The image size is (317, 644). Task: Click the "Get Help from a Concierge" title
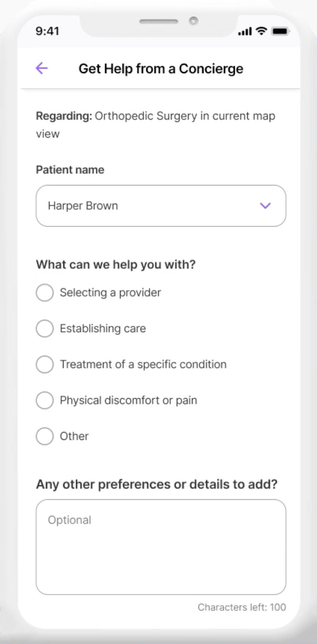pyautogui.click(x=161, y=69)
